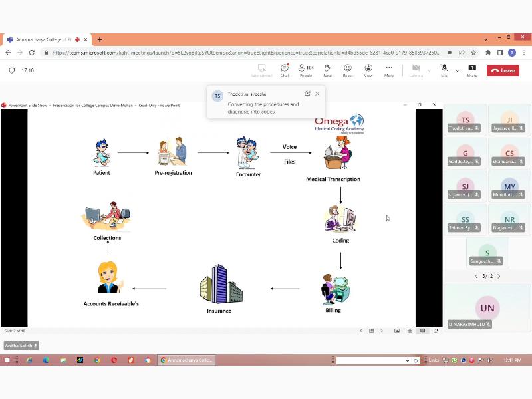
Task: Leave the meeting
Action: [x=503, y=70]
